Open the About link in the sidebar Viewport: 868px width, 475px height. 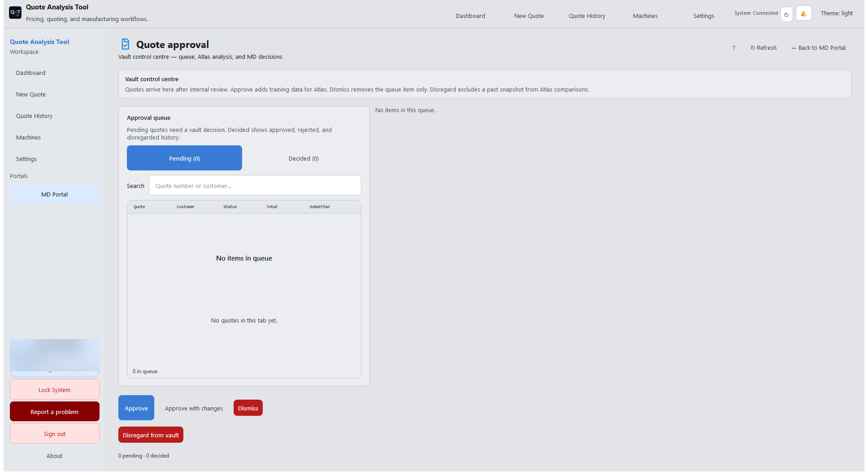coord(54,456)
